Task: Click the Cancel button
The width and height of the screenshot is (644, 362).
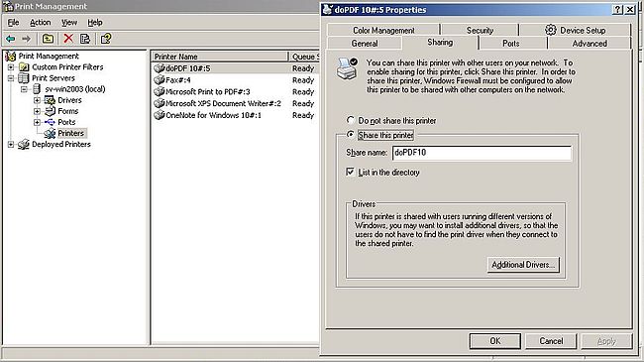Action: 551,340
